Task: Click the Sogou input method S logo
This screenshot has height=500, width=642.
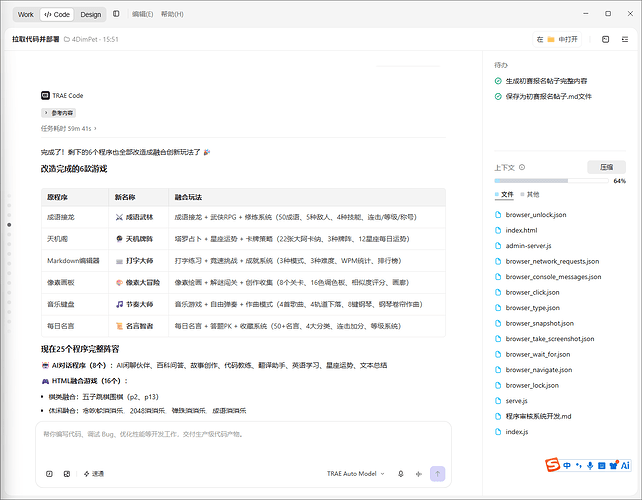Action: point(552,465)
